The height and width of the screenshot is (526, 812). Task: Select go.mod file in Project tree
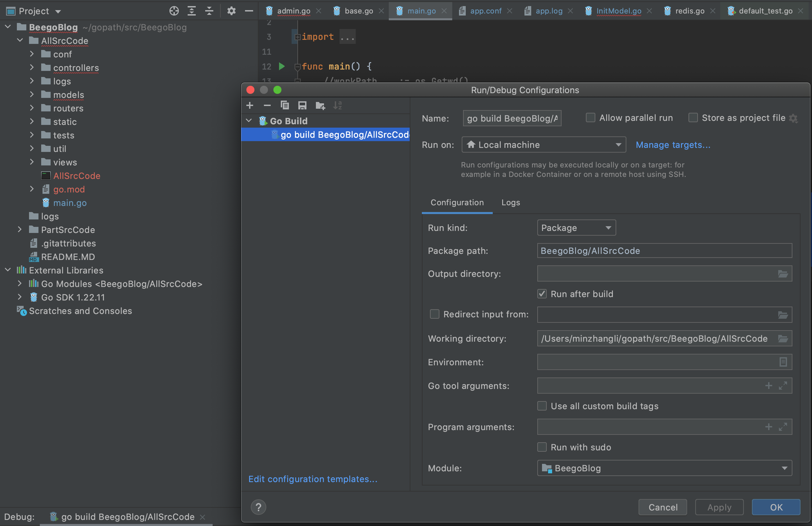(x=69, y=189)
